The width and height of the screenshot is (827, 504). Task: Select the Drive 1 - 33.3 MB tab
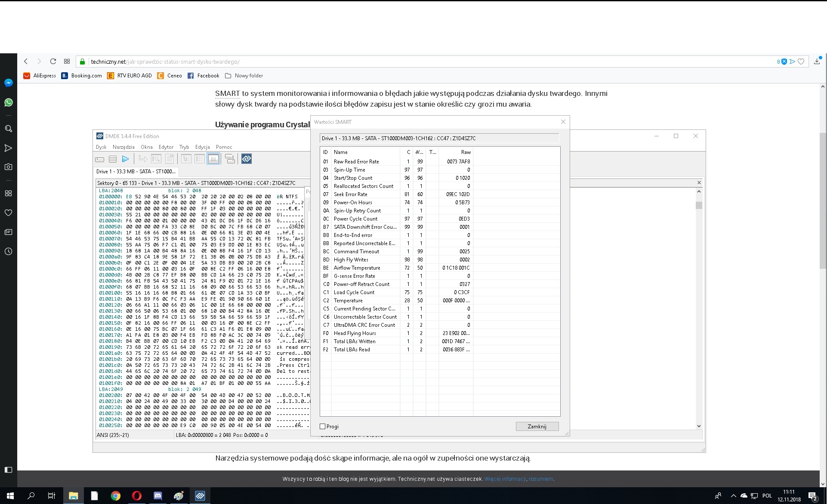(136, 172)
